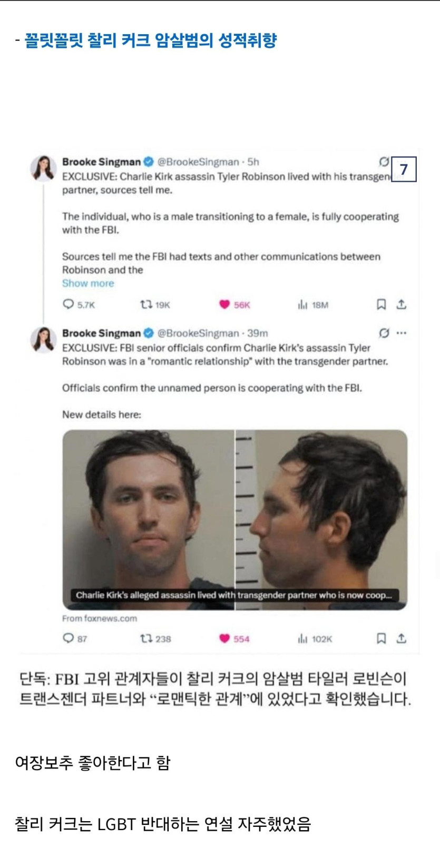This screenshot has width=440, height=868.
Task: Click the repost icon showing 19K
Action: point(146,304)
